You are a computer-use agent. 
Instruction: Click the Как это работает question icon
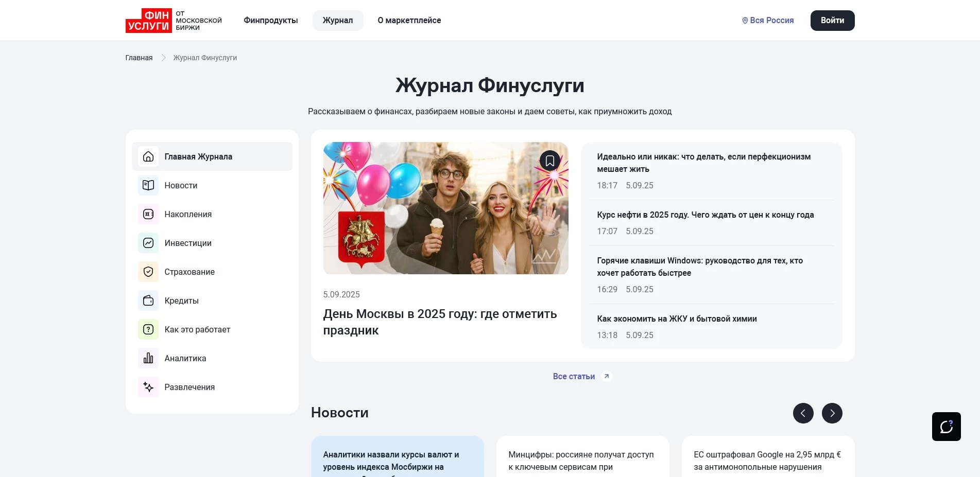(148, 329)
